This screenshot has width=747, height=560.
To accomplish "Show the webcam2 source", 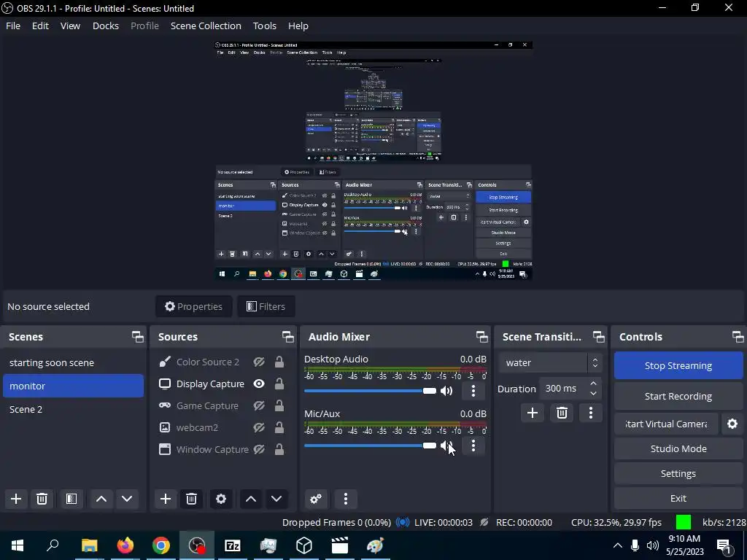I will point(259,427).
